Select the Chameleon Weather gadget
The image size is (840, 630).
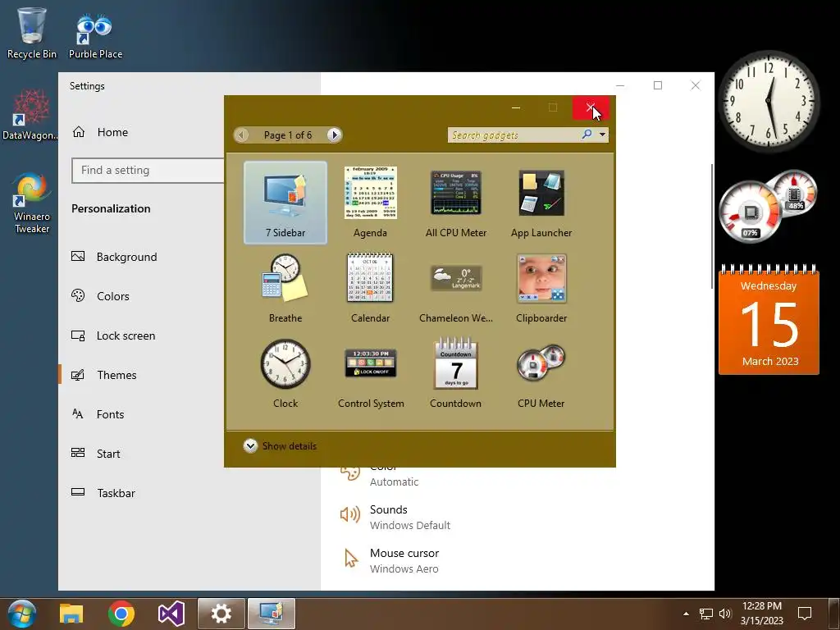[456, 288]
